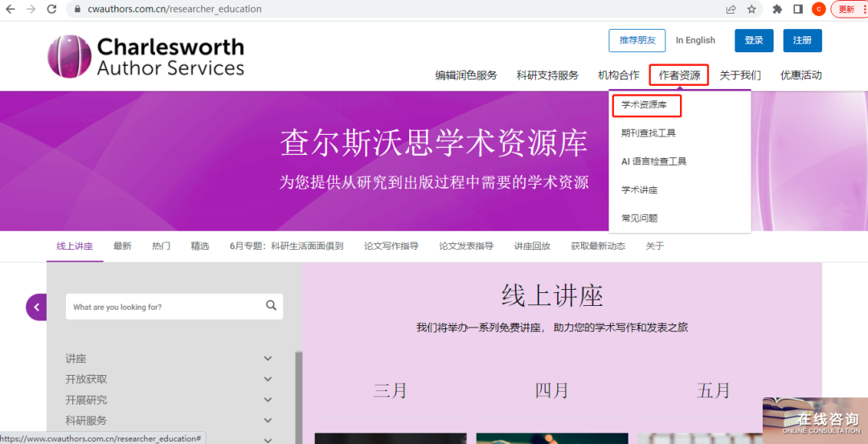Bookmark this page with the star icon
Screen dimensions: 868x444
point(751,10)
